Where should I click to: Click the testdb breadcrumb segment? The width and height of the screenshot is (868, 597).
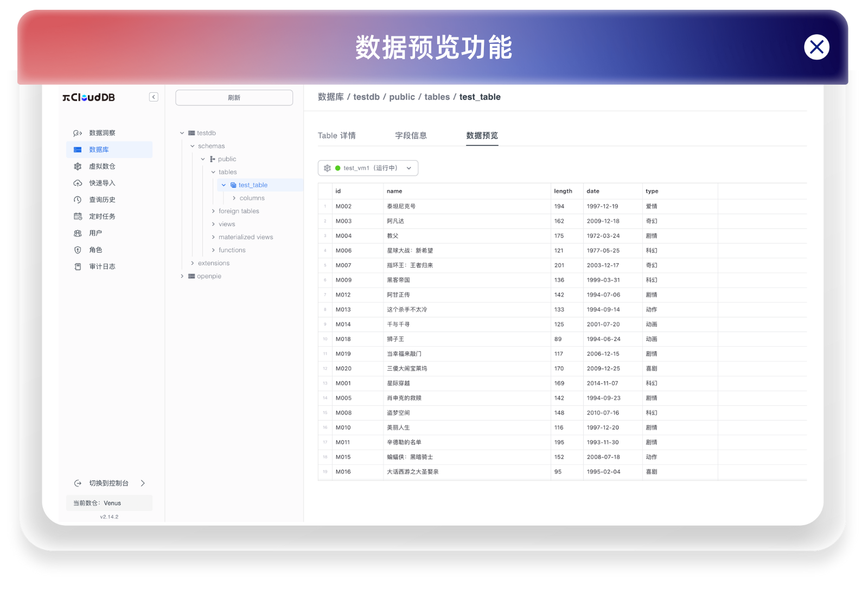point(366,97)
